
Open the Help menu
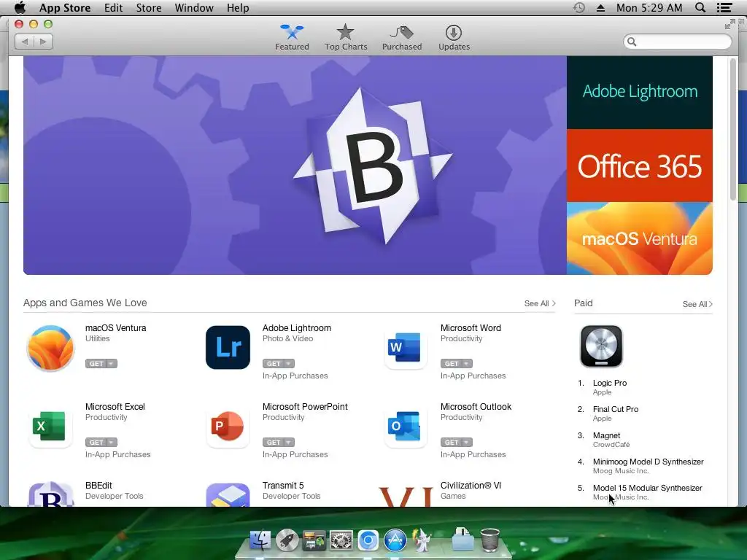238,7
